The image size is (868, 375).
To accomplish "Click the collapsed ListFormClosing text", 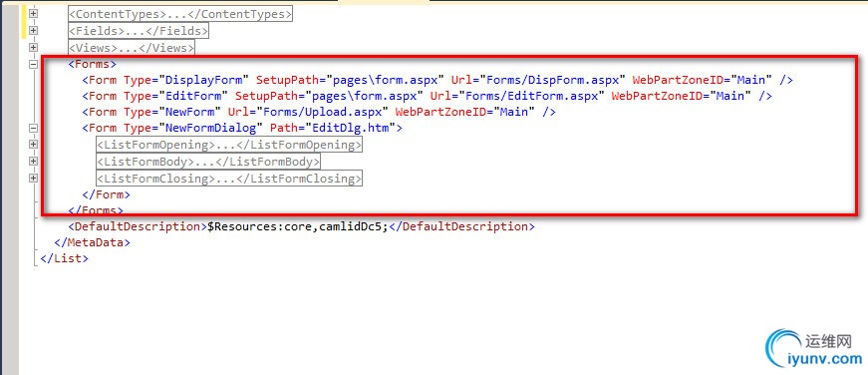I will 229,179.
